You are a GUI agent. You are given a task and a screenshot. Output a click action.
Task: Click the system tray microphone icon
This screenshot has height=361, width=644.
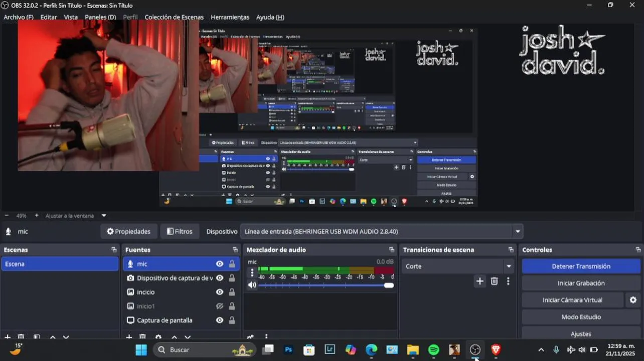coord(556,349)
